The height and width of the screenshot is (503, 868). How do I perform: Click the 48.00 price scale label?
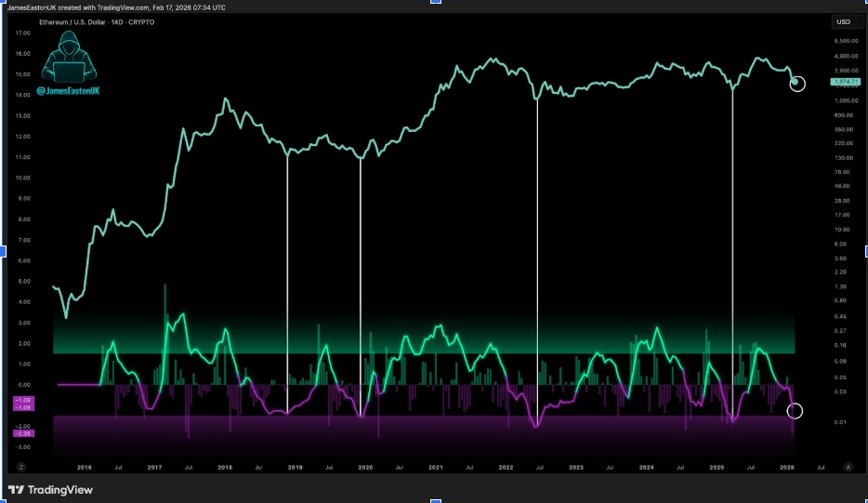pos(842,186)
